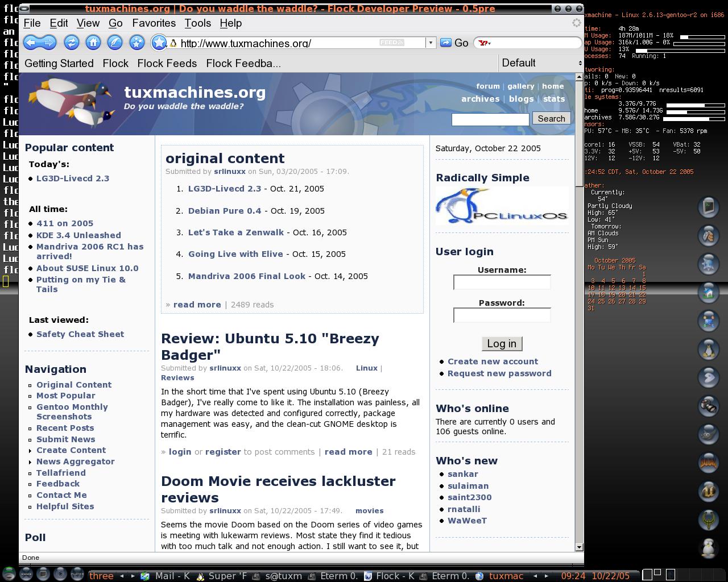Open the File menu

tap(32, 23)
